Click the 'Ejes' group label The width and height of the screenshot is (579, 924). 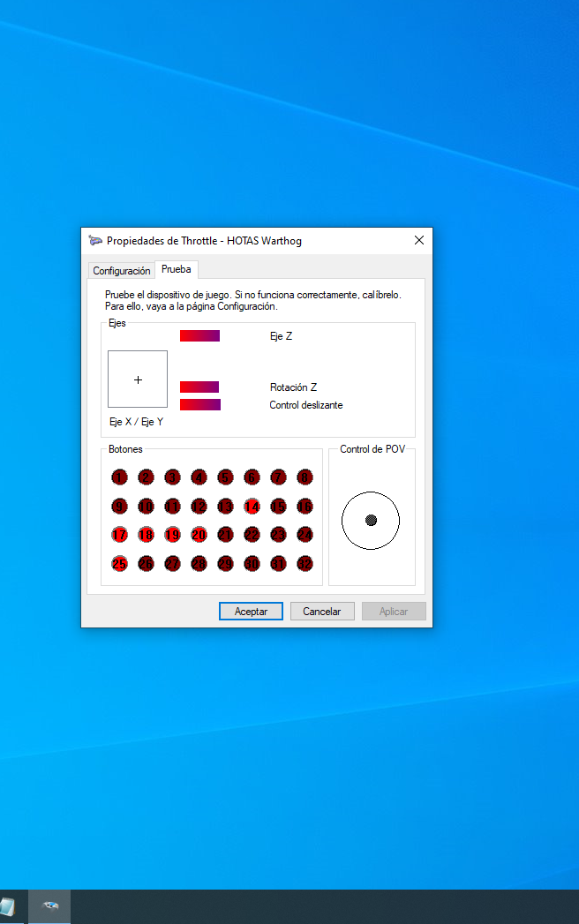point(117,323)
